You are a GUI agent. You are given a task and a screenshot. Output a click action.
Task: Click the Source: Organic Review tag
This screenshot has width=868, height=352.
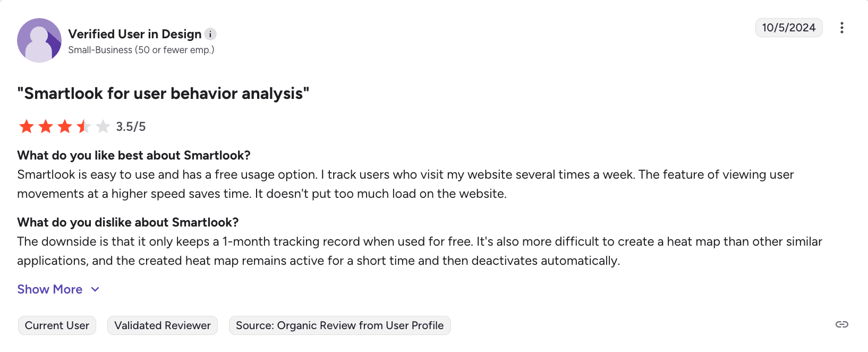point(339,325)
